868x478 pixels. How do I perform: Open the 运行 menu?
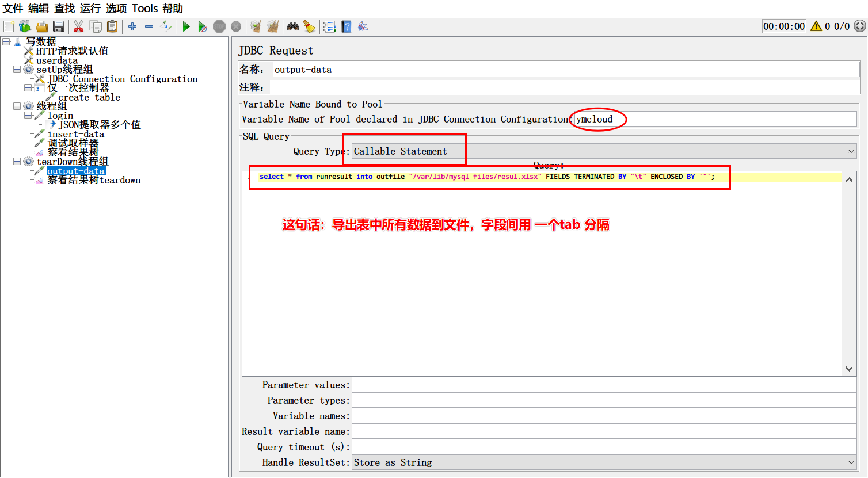(90, 9)
